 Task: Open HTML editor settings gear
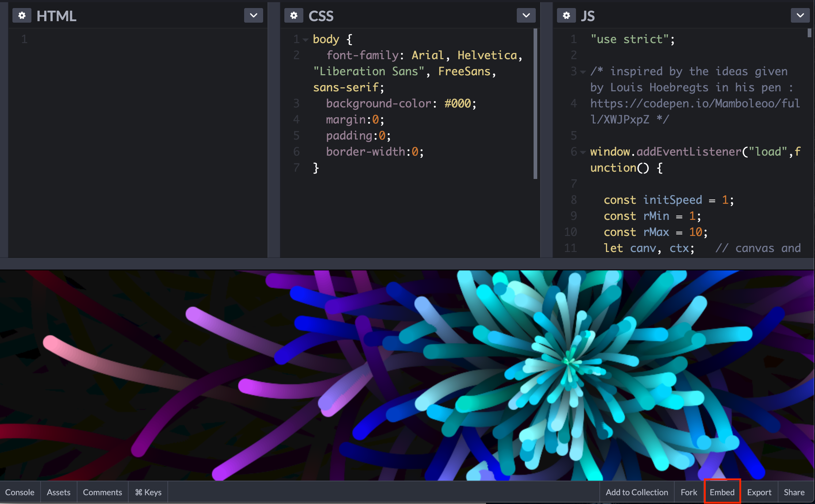click(x=22, y=16)
